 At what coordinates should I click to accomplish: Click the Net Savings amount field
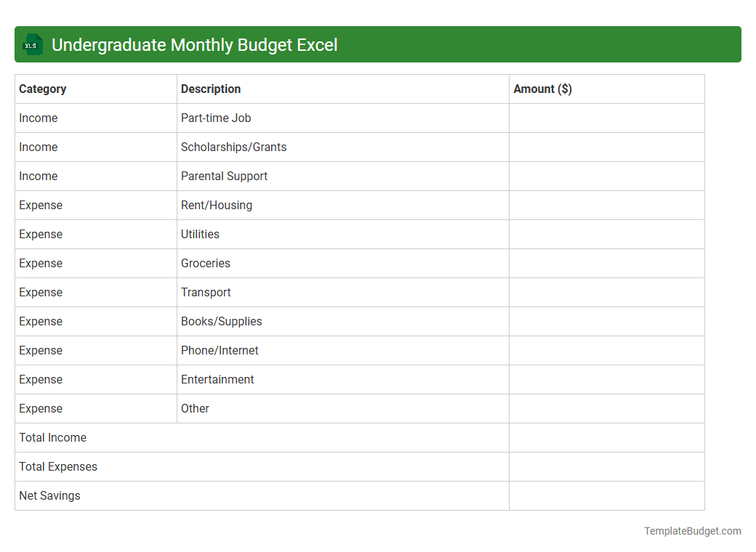click(607, 495)
